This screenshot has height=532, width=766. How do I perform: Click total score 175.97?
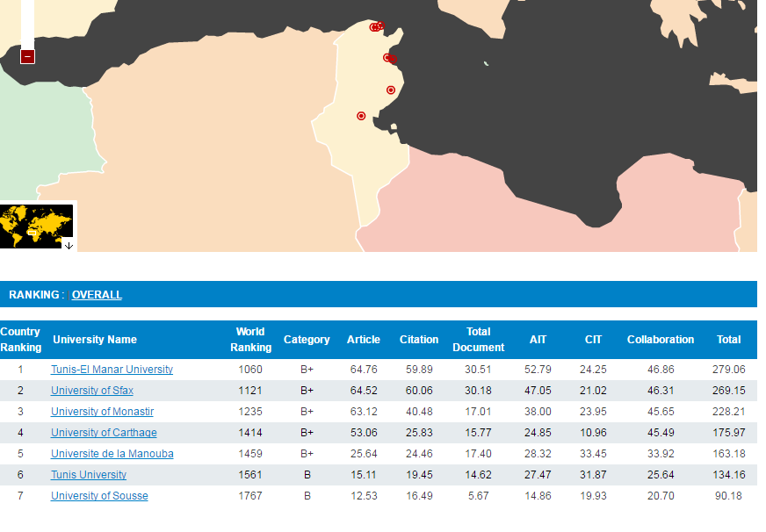729,433
